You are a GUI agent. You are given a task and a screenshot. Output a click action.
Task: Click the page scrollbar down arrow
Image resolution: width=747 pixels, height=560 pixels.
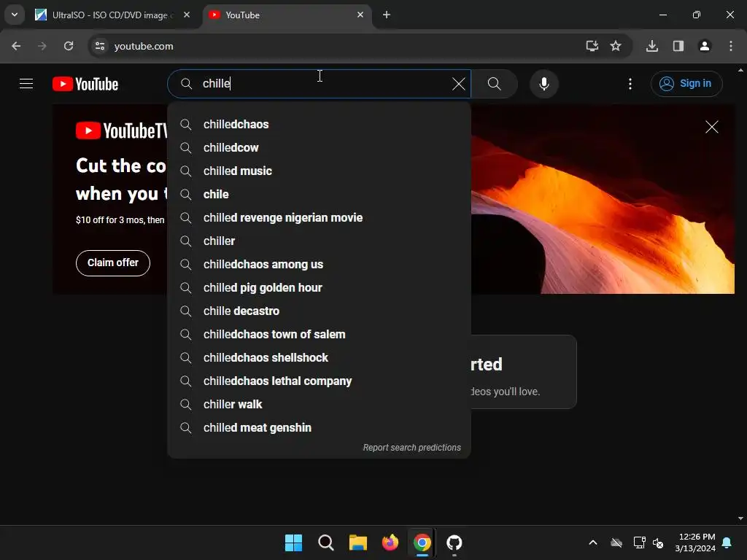coord(740,518)
